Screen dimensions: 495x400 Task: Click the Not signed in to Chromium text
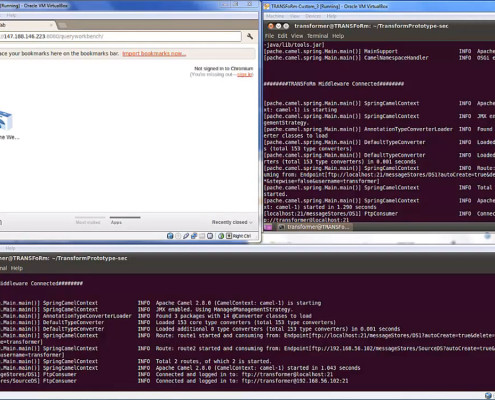tap(224, 68)
